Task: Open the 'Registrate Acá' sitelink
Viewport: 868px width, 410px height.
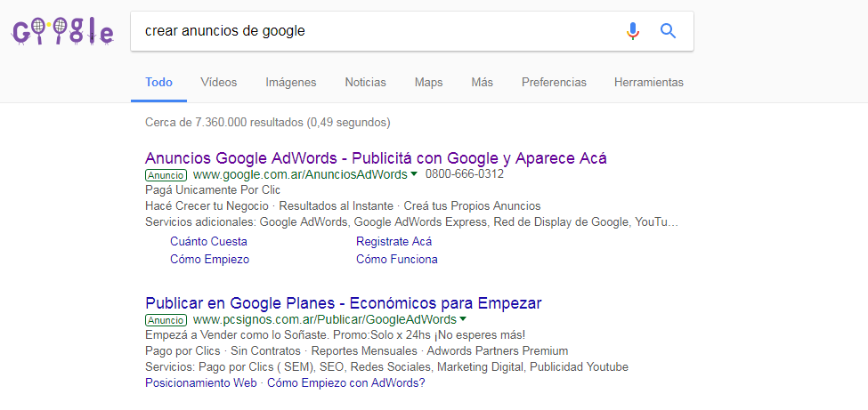Action: click(394, 242)
